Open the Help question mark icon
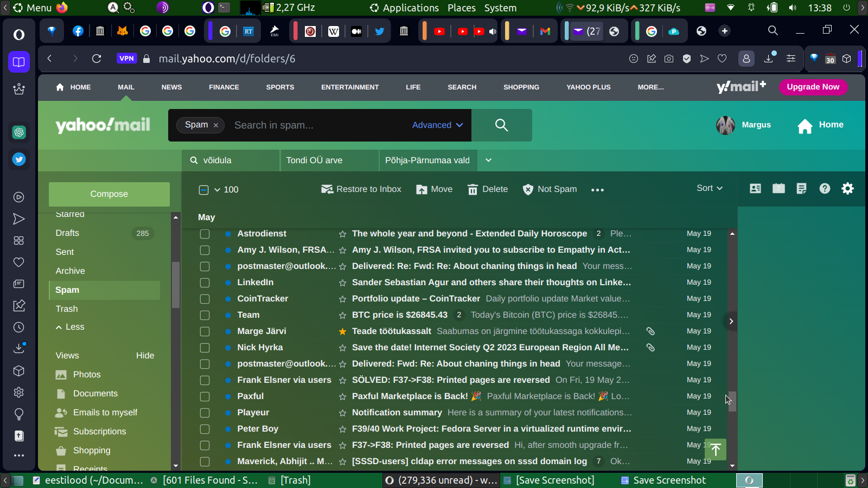 pyautogui.click(x=825, y=188)
